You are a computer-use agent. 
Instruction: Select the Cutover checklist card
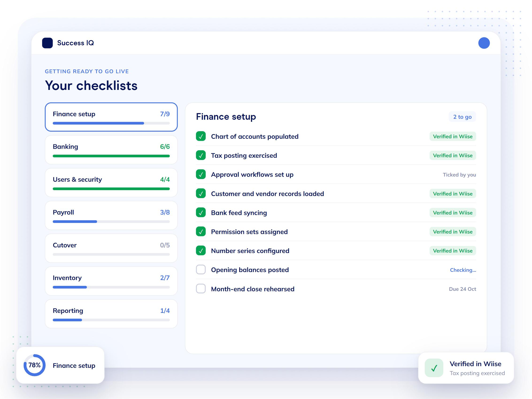[x=111, y=248]
